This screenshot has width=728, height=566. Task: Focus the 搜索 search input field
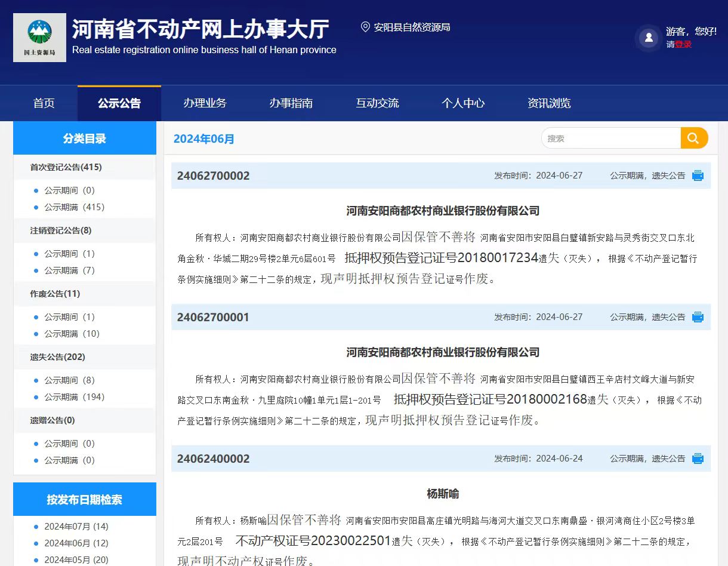coord(611,138)
